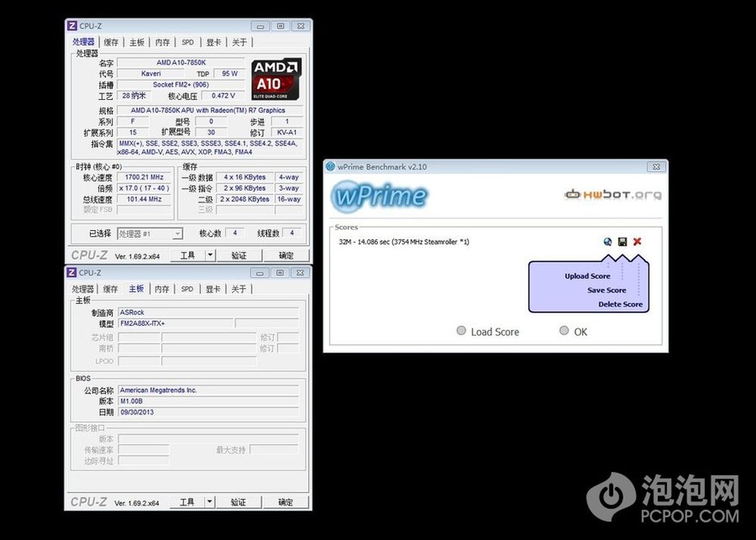Minimize the CPU-Z processor window
756x540 pixels.
tap(260, 26)
